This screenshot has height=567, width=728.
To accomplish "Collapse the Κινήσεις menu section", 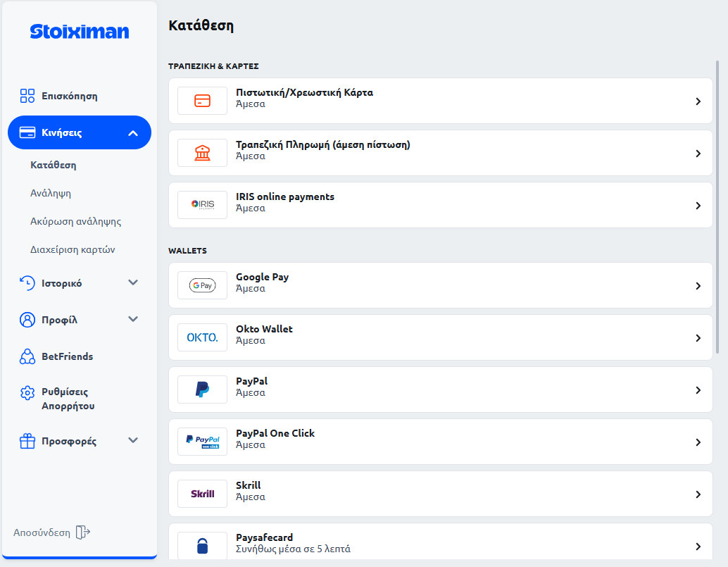I will tap(133, 133).
